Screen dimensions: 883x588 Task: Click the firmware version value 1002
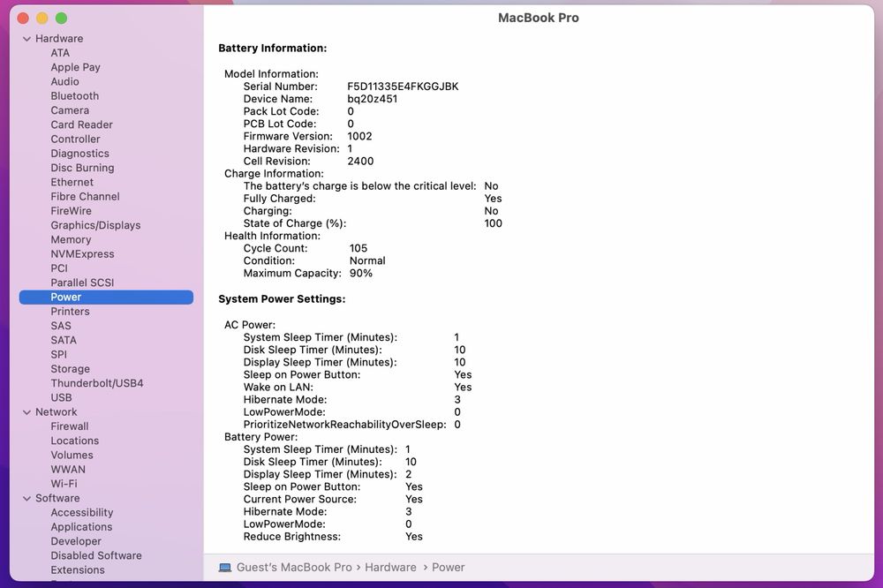(359, 136)
